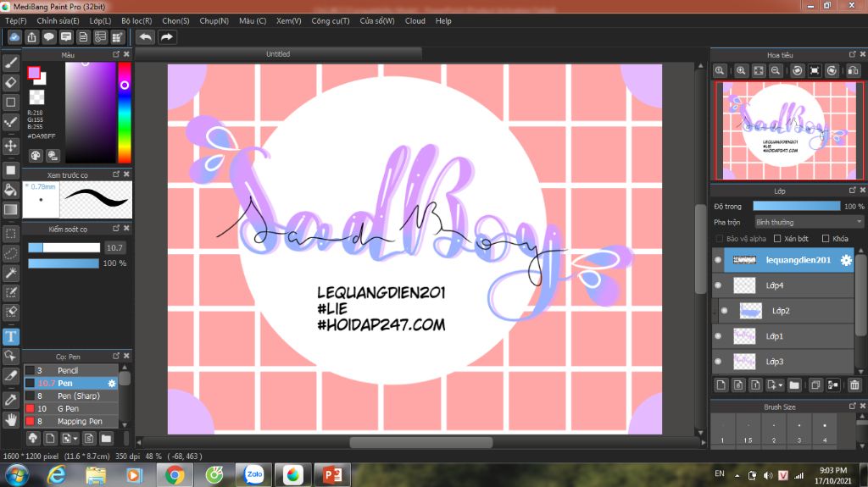
Task: Undock the Màu color panel
Action: [x=116, y=54]
